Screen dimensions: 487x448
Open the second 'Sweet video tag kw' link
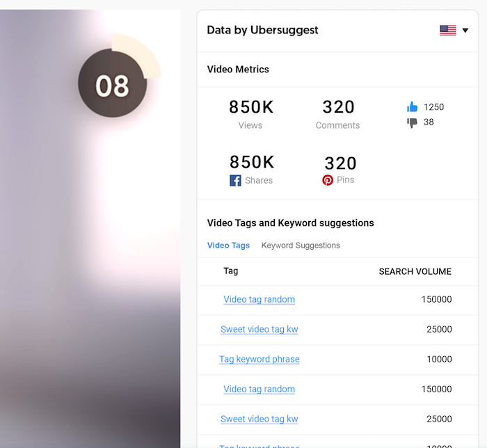(x=259, y=419)
